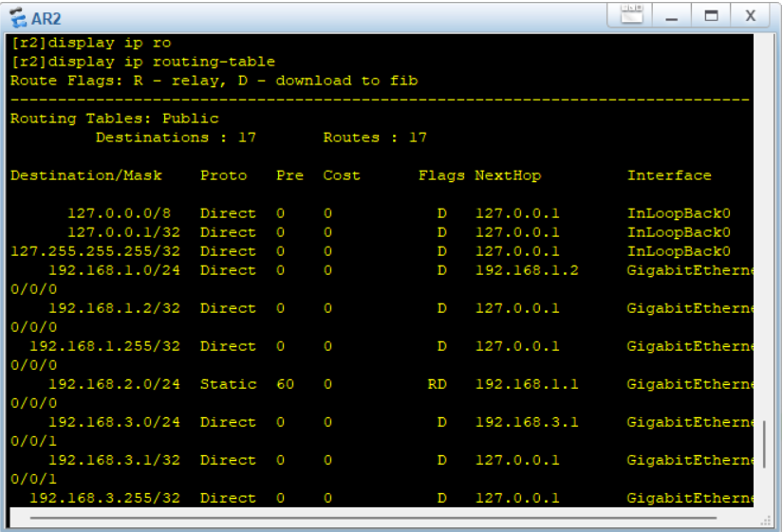Click the 192.168.3.1/32 destination entry
This screenshot has height=532, width=783.
coord(114,460)
